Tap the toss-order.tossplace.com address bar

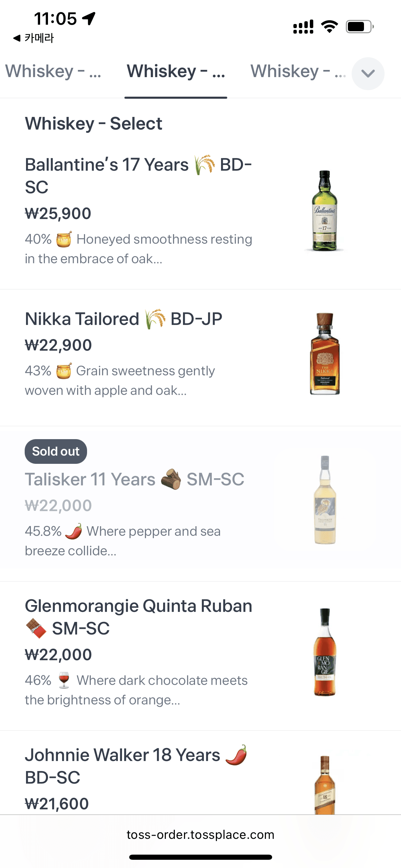[200, 834]
